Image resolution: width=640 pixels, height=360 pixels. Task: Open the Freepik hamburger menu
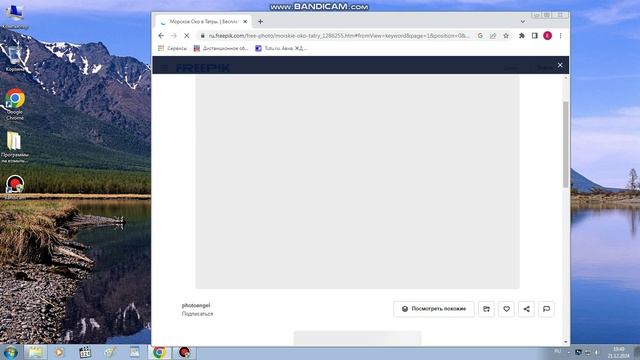click(164, 68)
